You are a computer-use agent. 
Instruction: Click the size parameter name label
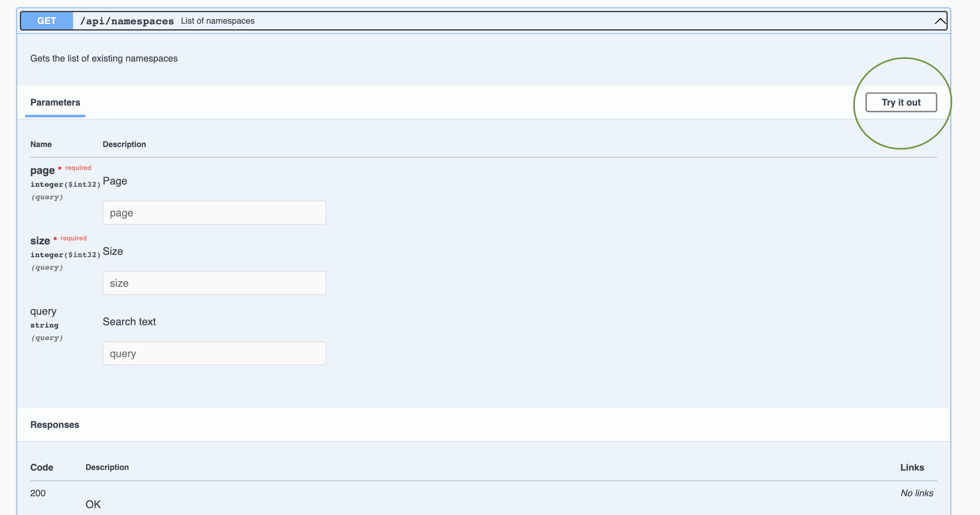[x=40, y=241]
